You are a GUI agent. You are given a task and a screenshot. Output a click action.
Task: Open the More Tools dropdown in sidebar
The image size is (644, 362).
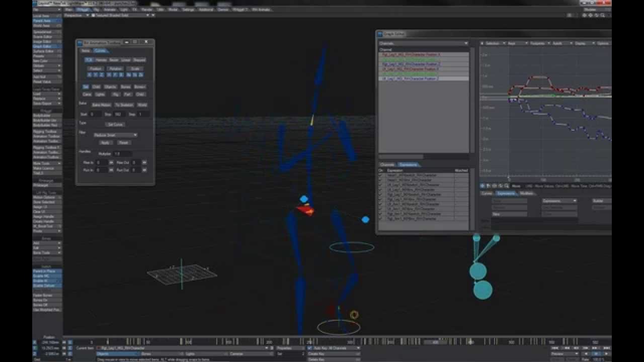(47, 163)
